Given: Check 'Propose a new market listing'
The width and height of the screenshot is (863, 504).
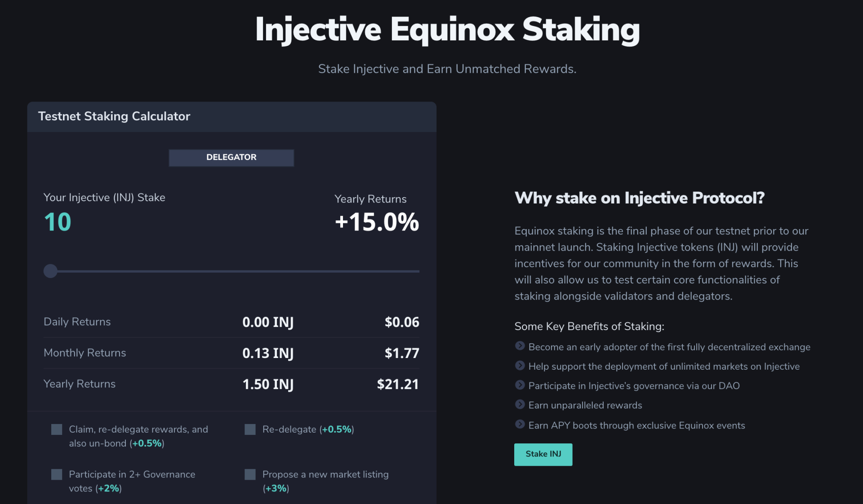Looking at the screenshot, I should point(250,474).
